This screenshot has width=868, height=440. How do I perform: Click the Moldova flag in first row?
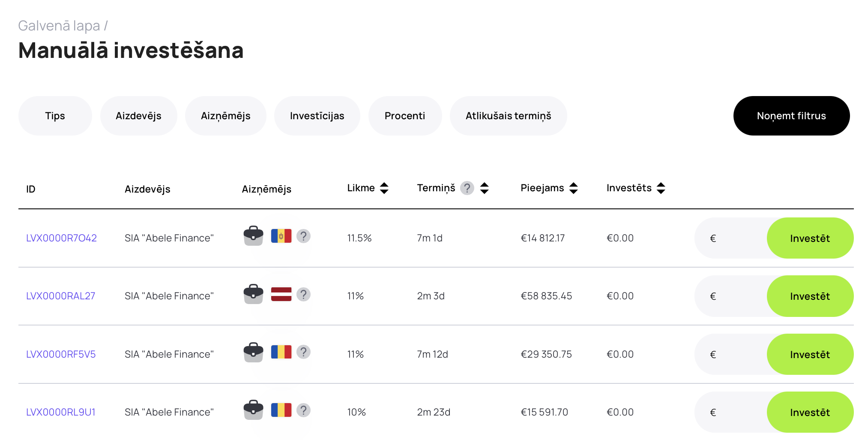pos(281,236)
